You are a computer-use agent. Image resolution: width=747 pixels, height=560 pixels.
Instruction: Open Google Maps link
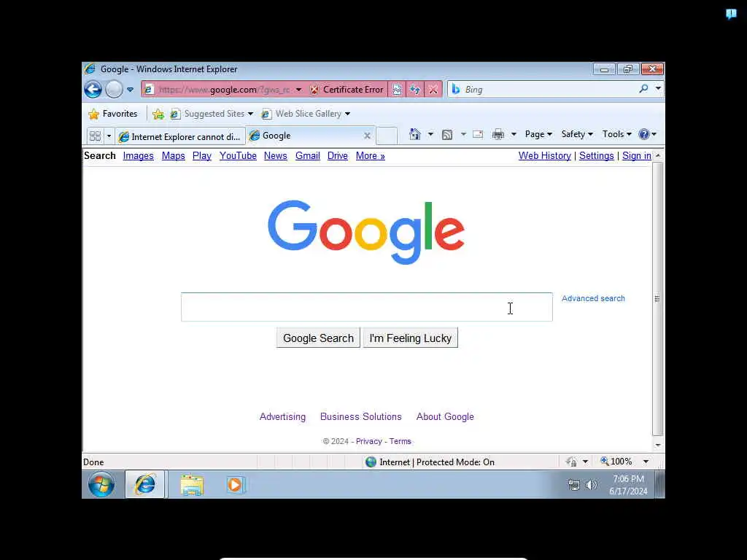[174, 156]
